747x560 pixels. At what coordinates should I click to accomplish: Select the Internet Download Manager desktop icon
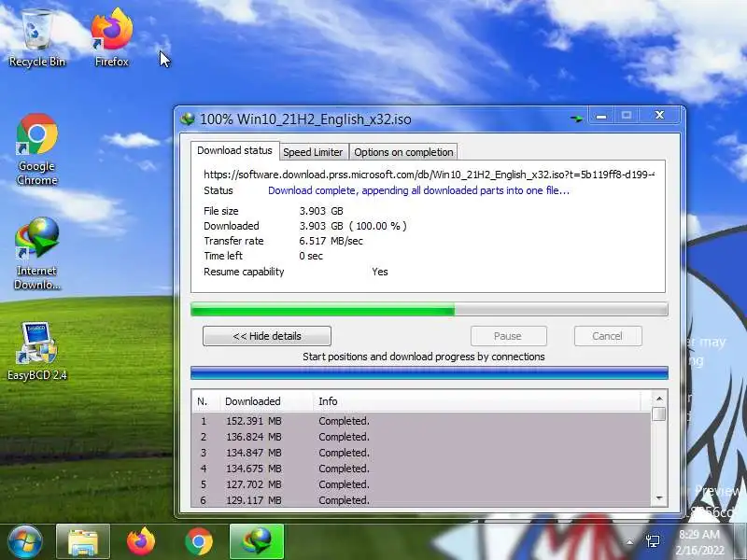coord(36,252)
